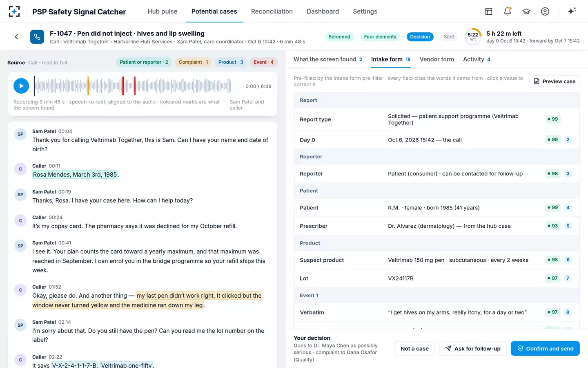Click Confirm and send button
Image resolution: width=588 pixels, height=368 pixels.
545,348
